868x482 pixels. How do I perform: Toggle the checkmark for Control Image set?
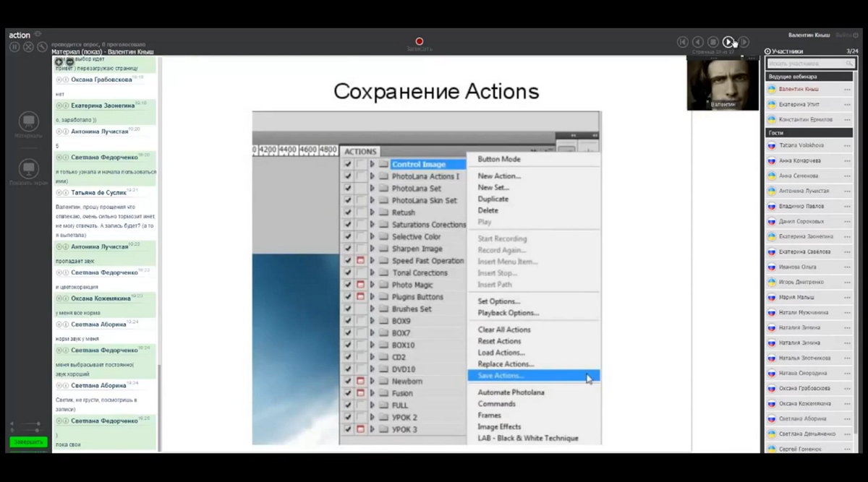[348, 164]
